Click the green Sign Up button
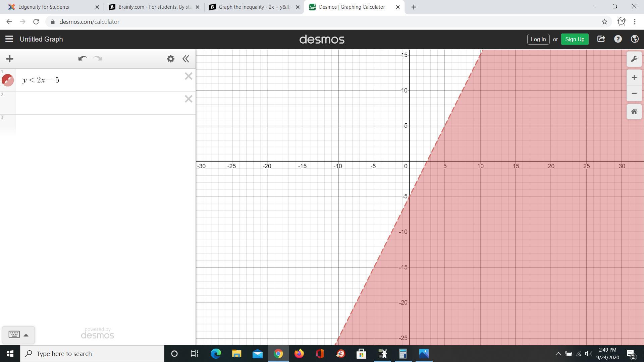644x362 pixels. pyautogui.click(x=574, y=39)
